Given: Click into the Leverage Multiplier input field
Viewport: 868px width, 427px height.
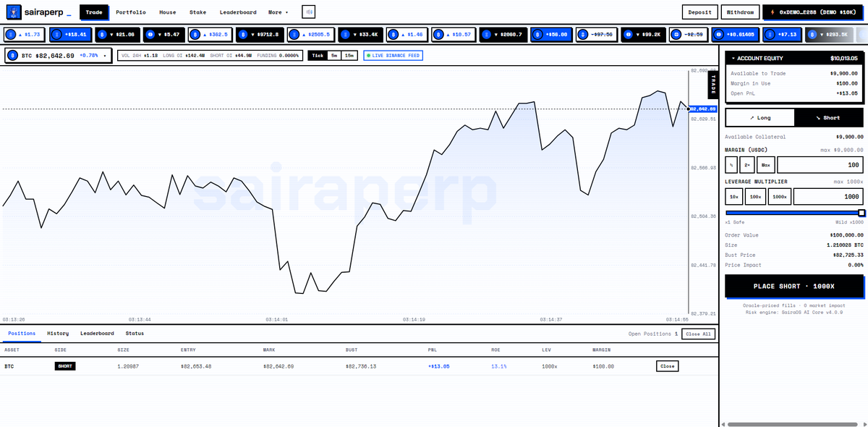Looking at the screenshot, I should 828,196.
